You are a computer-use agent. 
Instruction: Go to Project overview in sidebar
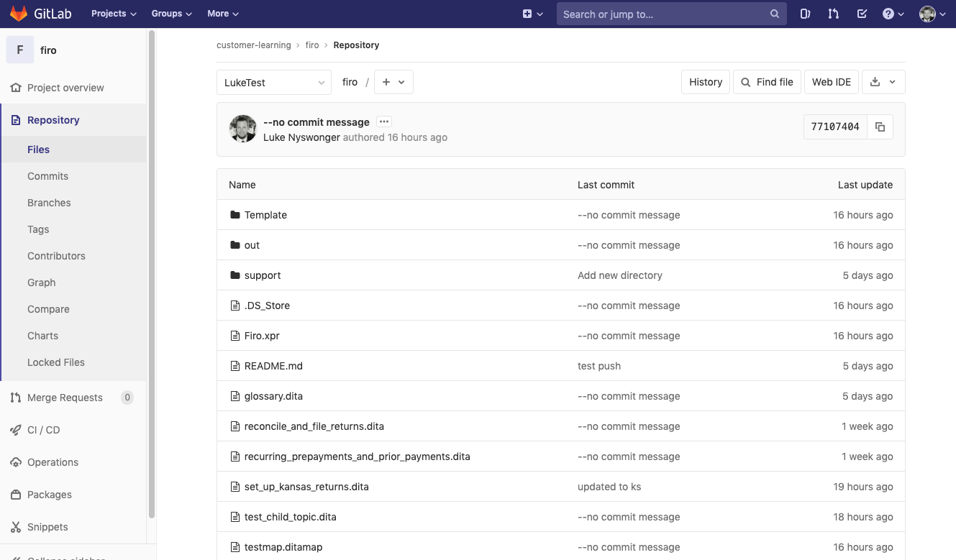coord(65,88)
